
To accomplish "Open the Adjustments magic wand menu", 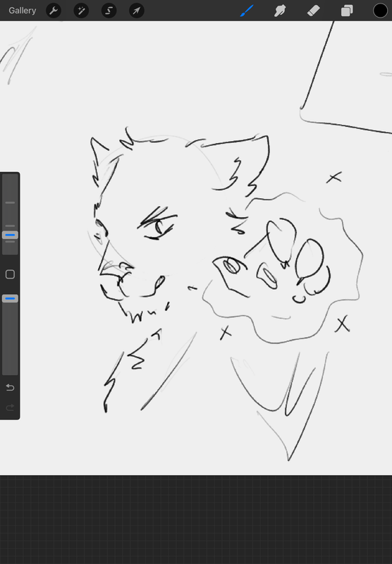I will pos(81,11).
